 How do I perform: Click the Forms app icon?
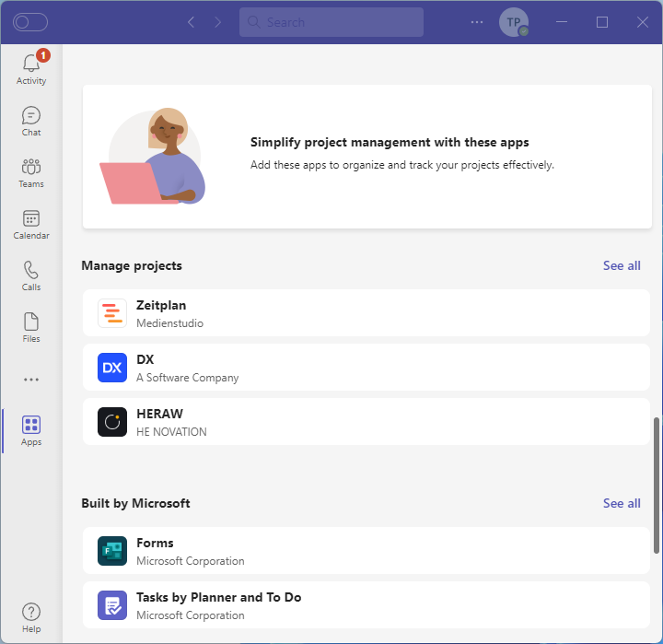click(112, 551)
